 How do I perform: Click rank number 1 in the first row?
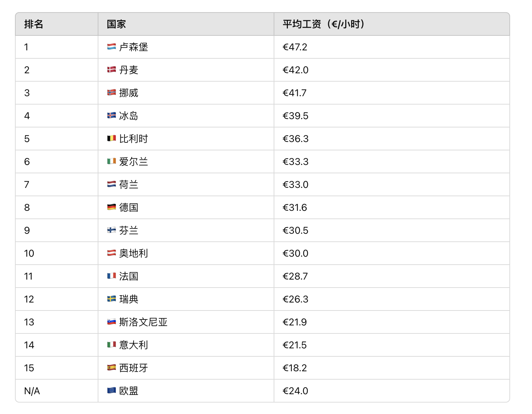click(26, 47)
